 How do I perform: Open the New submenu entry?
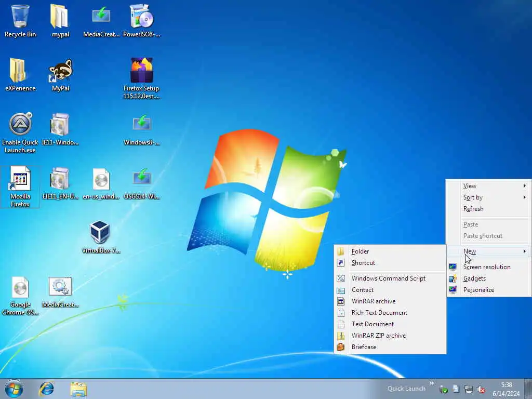[488, 251]
